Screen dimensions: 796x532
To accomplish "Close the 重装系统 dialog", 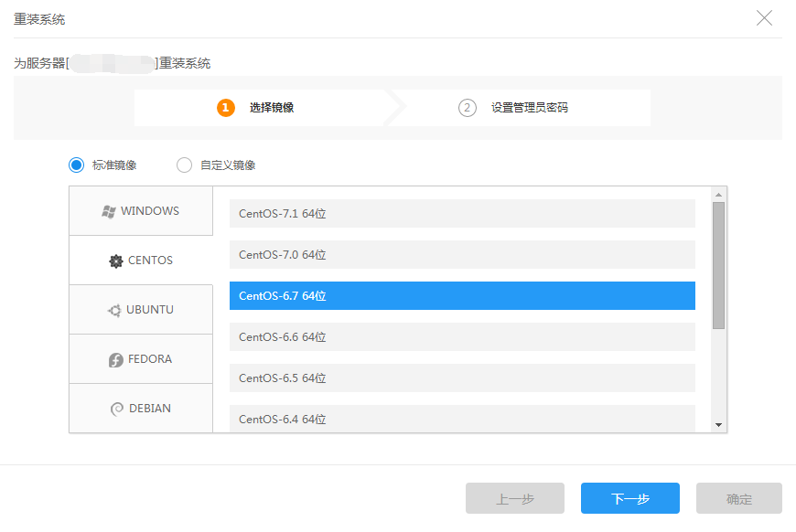I will point(764,18).
